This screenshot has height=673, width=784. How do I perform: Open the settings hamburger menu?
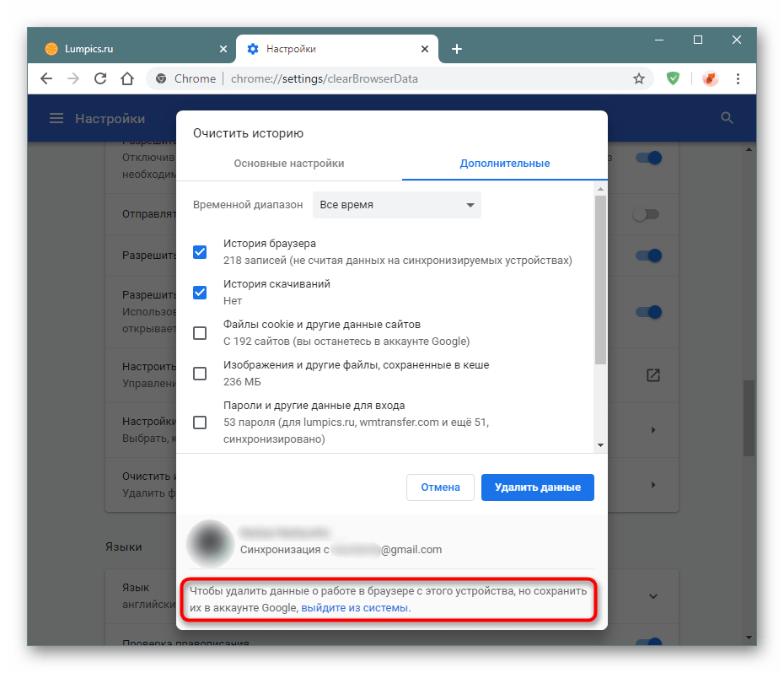[x=56, y=119]
